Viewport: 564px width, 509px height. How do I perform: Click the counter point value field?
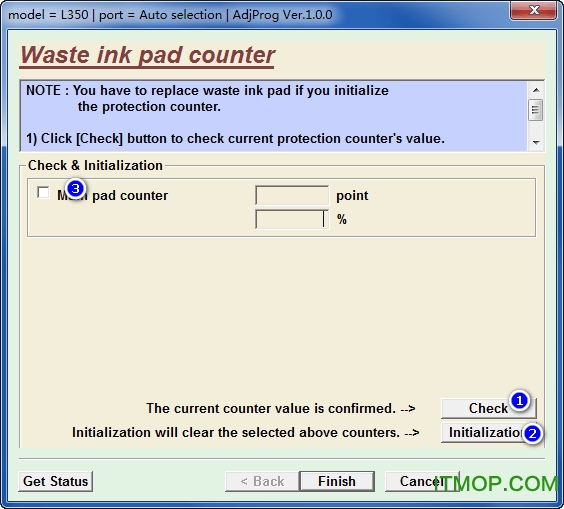pyautogui.click(x=292, y=195)
